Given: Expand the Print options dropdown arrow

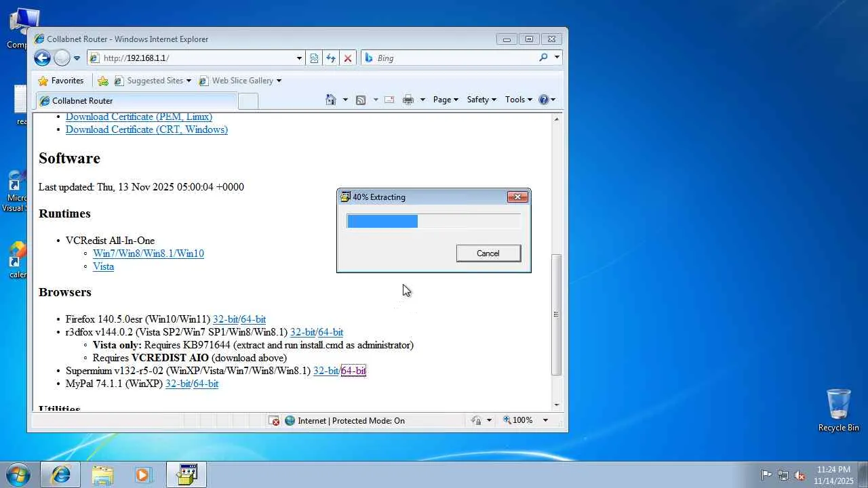Looking at the screenshot, I should click(x=422, y=100).
